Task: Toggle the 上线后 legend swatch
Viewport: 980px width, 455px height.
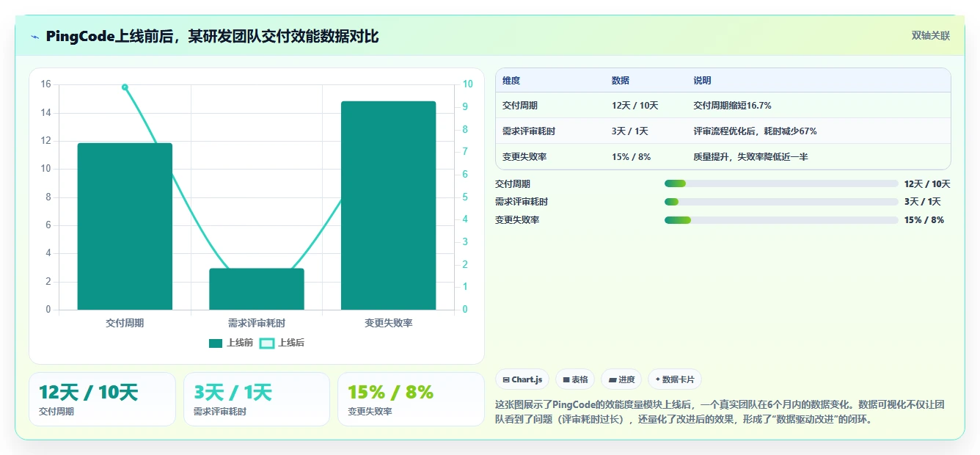Action: [x=267, y=343]
